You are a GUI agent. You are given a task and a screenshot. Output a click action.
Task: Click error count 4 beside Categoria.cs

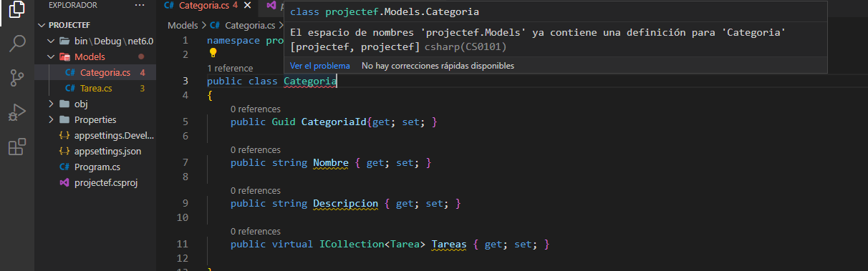[x=143, y=72]
